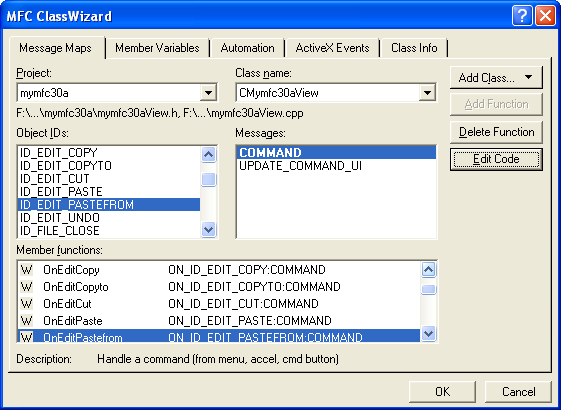This screenshot has height=410, width=561.
Task: Click the W icon beside OnEditCopyto
Action: point(26,287)
